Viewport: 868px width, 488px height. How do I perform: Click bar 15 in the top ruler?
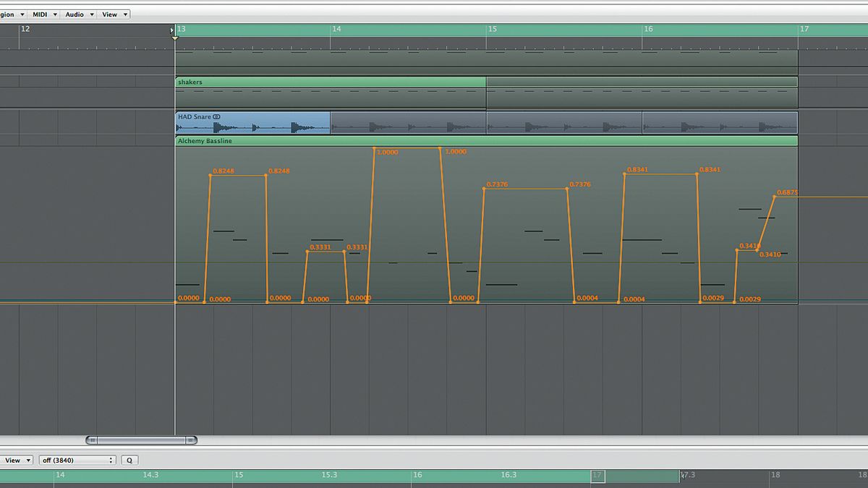[x=493, y=29]
